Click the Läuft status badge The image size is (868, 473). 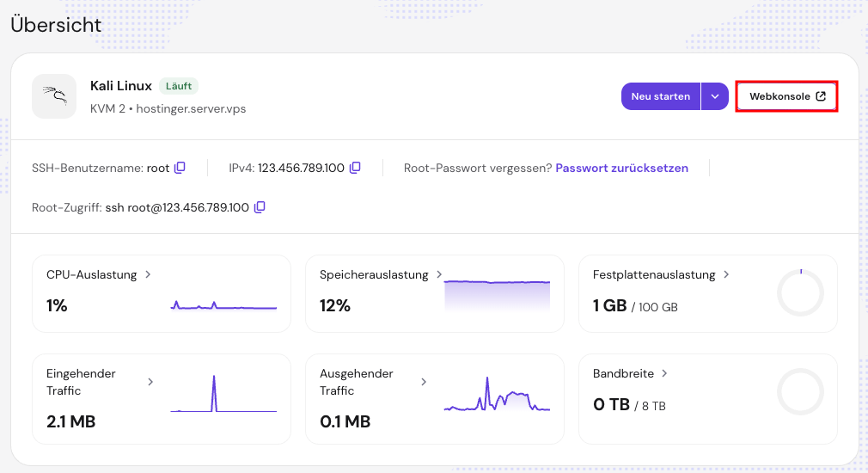pos(179,86)
